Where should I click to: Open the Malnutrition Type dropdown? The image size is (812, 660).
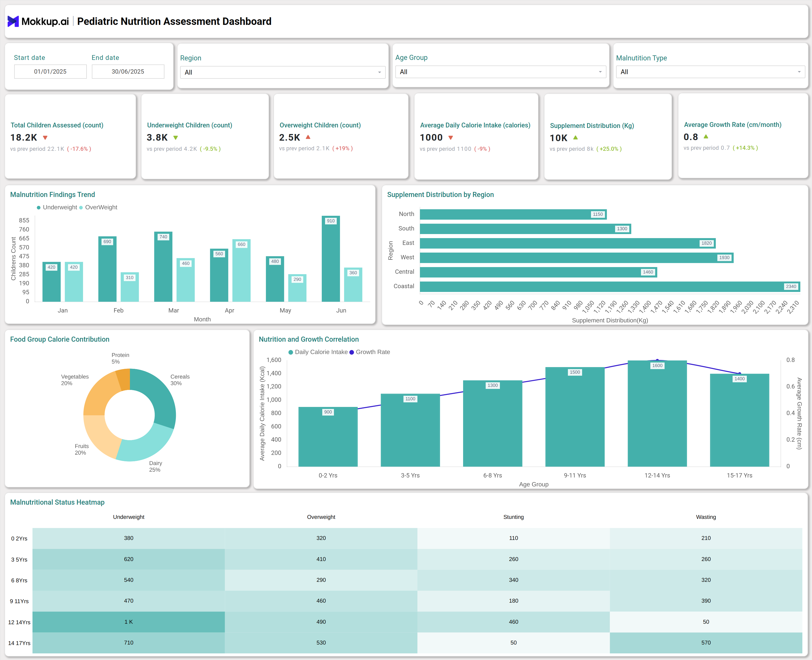pyautogui.click(x=710, y=72)
